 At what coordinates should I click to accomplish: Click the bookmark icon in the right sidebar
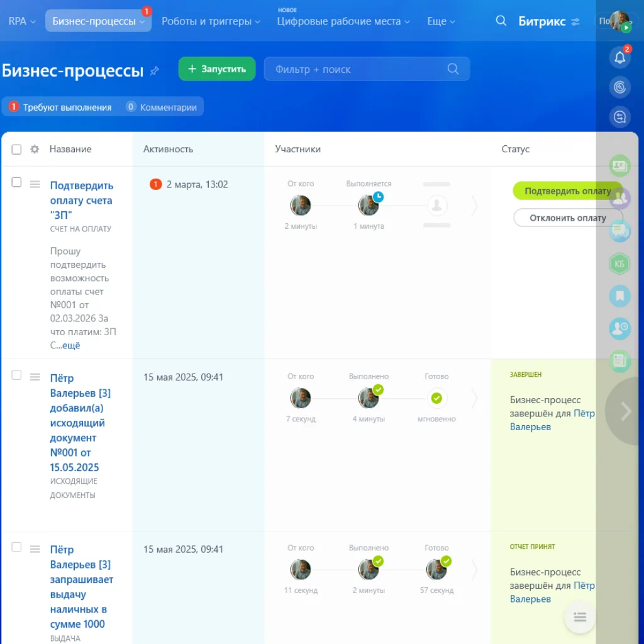(619, 296)
